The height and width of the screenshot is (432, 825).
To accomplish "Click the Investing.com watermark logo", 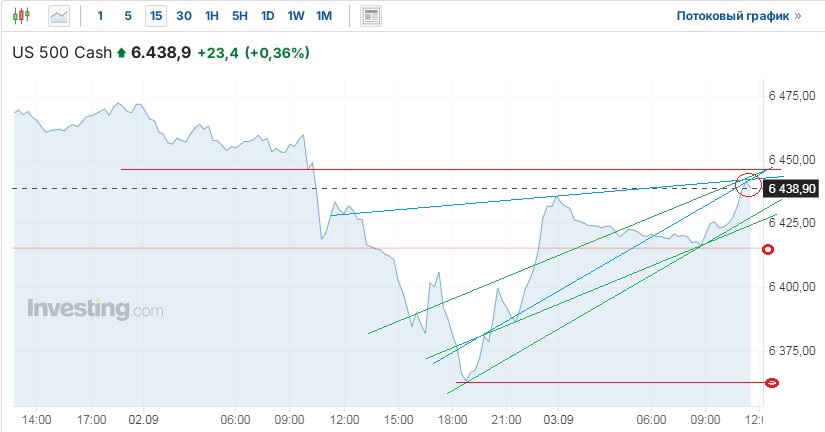I will [x=94, y=309].
